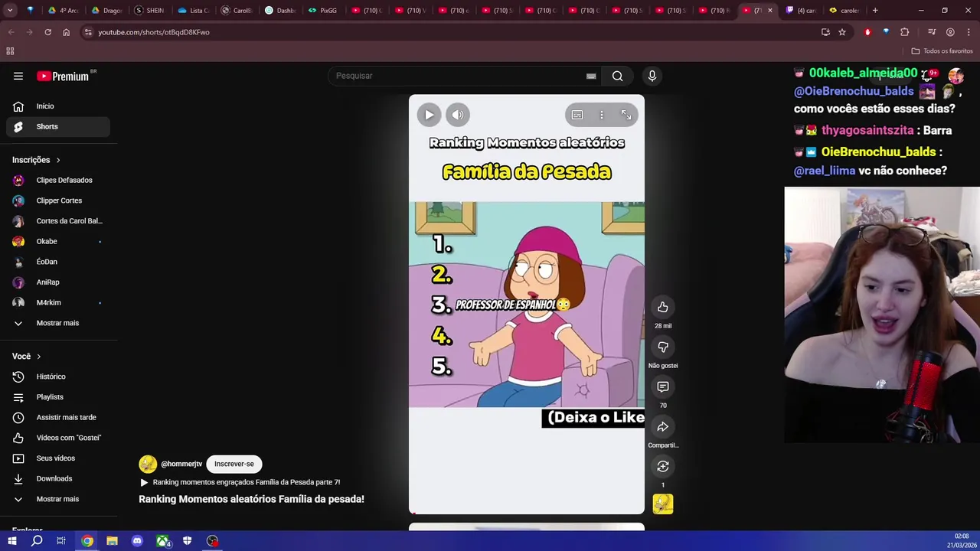Open Seus vídeos in sidebar

click(58, 458)
